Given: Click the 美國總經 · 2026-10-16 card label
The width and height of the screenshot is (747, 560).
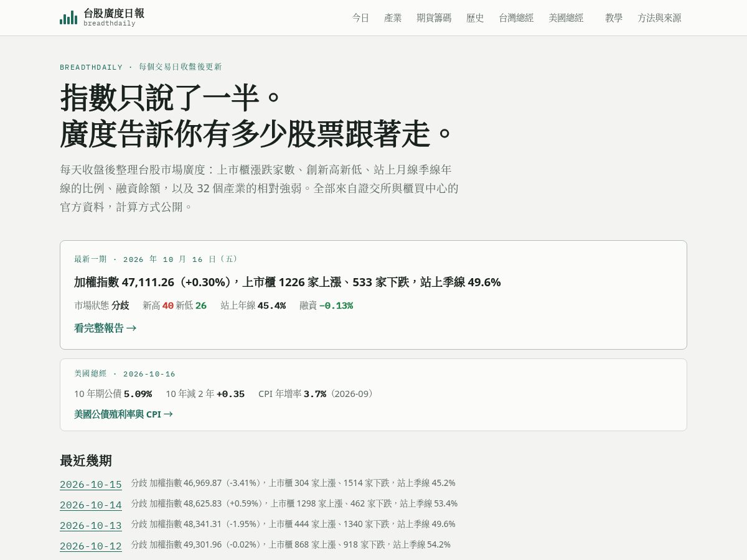Looking at the screenshot, I should (125, 374).
